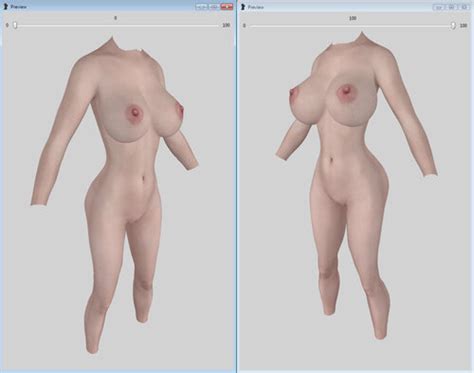Maximize the right Preview window

(452, 7)
